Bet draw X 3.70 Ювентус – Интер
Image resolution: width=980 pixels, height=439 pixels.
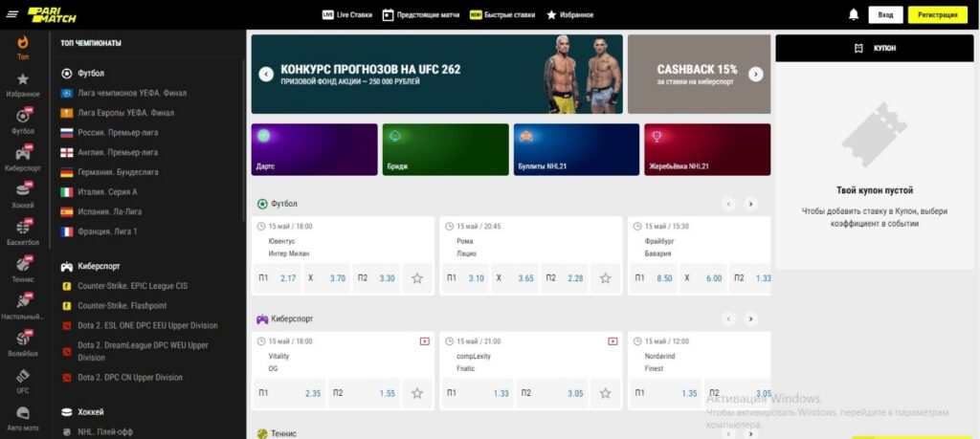click(x=327, y=278)
